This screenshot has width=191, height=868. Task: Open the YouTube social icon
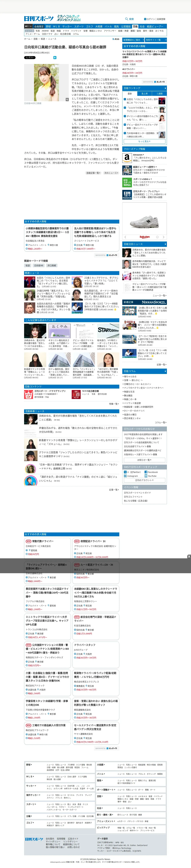[146, 476]
